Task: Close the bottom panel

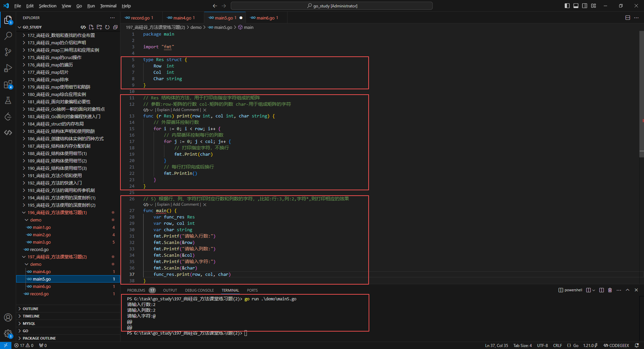Action: tap(636, 290)
